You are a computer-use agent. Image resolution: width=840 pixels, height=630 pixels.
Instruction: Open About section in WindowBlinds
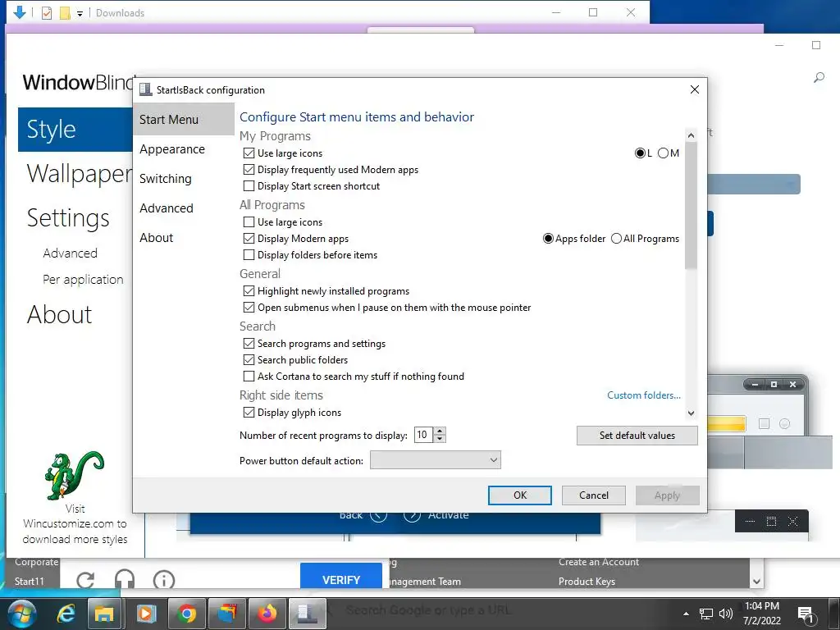coord(59,314)
